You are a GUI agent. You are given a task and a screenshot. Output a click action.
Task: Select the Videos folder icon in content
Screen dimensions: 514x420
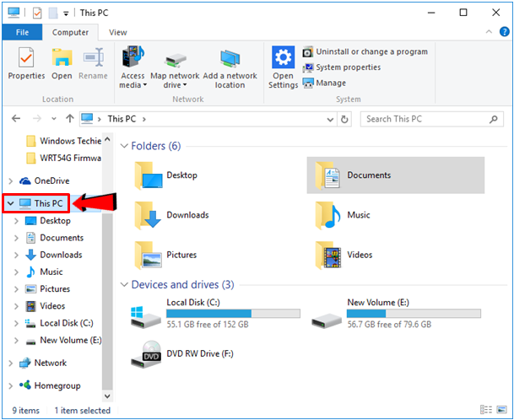[x=328, y=256]
